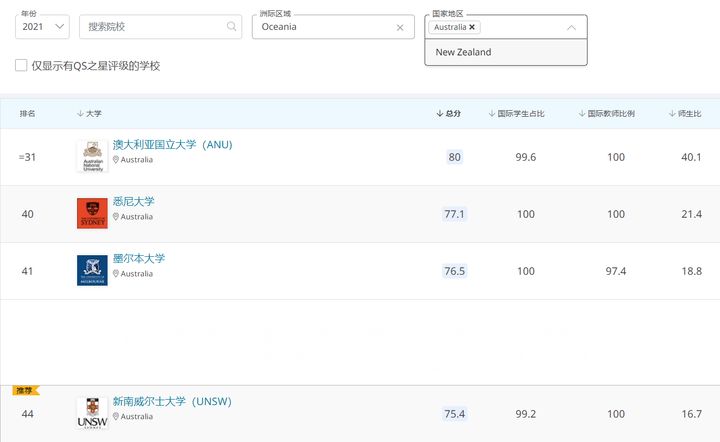Sort by faculty student ratio column
The image size is (720, 442).
tap(685, 113)
